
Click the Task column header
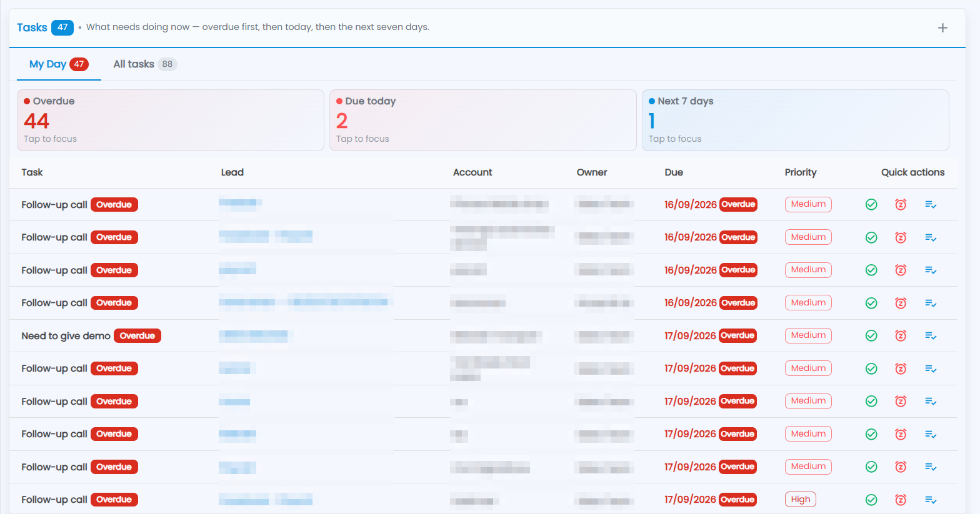[x=32, y=172]
